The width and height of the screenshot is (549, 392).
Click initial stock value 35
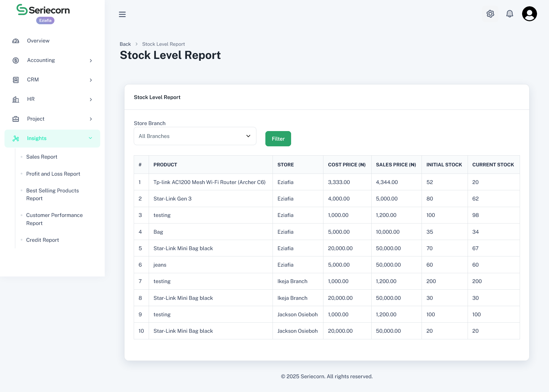click(x=430, y=232)
